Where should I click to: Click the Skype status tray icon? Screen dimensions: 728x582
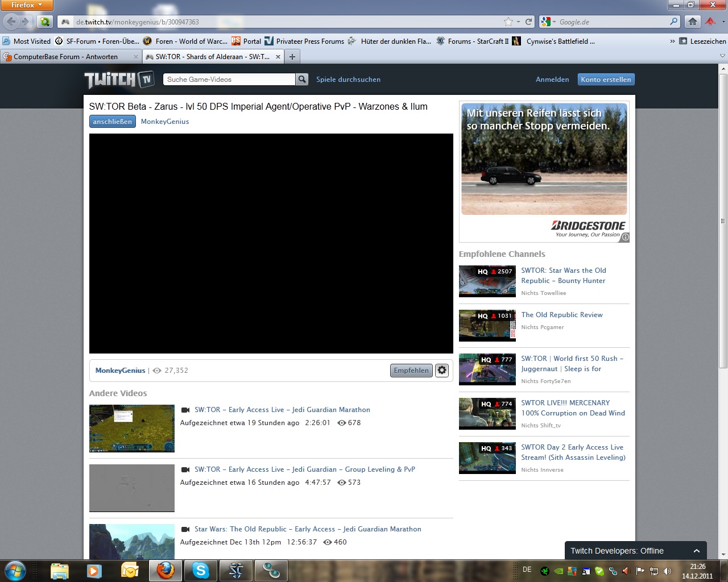(x=599, y=571)
